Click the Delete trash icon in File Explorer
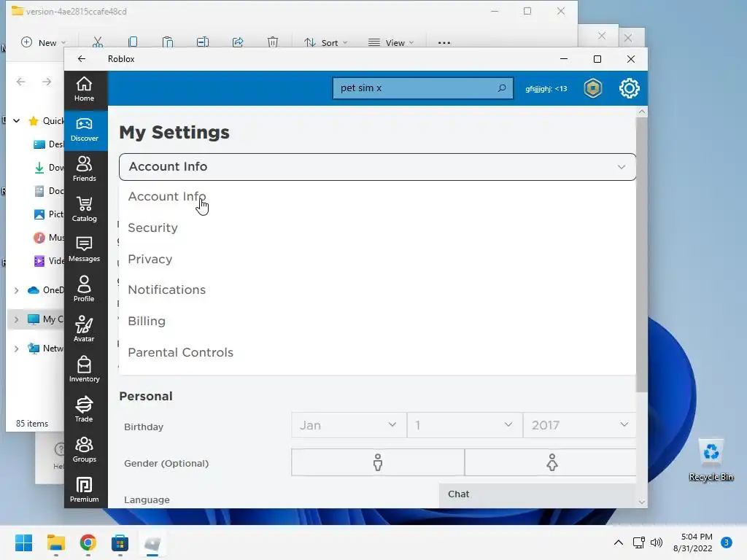747x560 pixels. (273, 42)
